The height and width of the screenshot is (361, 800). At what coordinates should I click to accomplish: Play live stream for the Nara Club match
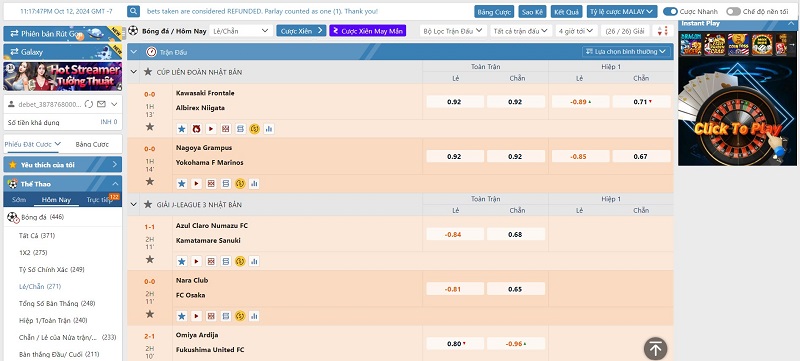[196, 316]
